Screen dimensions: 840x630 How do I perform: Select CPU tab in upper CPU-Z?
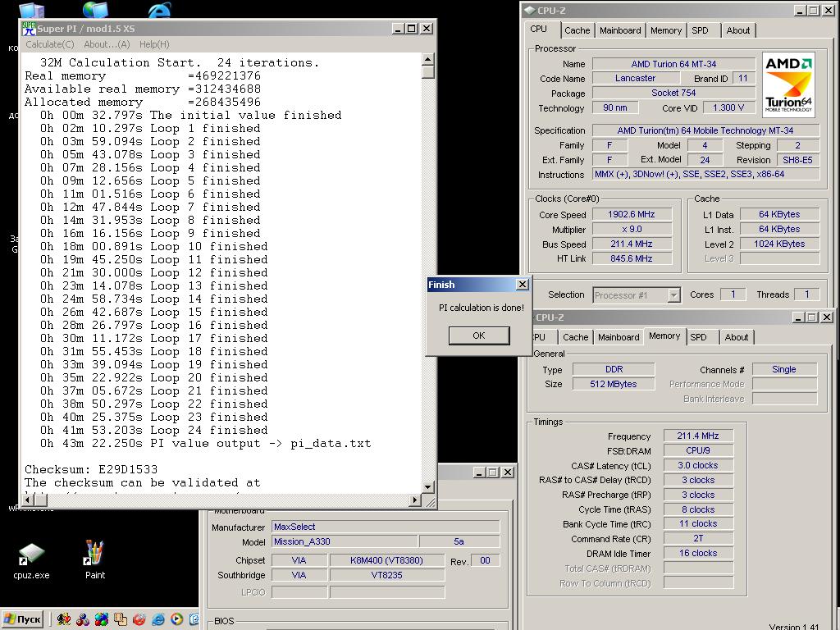538,29
